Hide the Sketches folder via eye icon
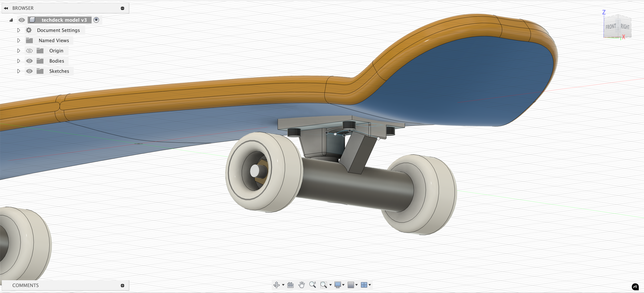This screenshot has height=293, width=644. pyautogui.click(x=29, y=71)
